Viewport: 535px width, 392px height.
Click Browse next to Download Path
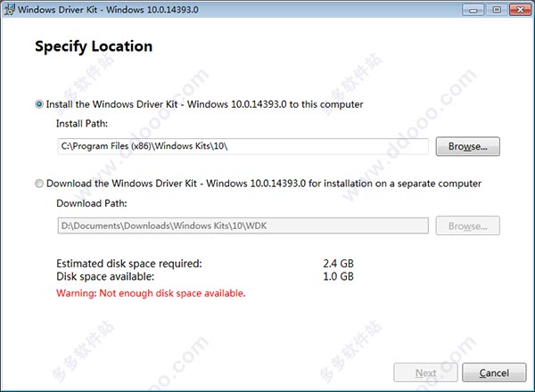click(x=468, y=225)
